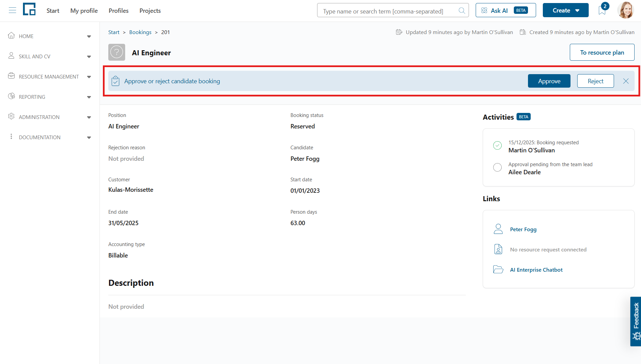Click the green check for Booking requested
The image size is (641, 364).
[x=497, y=146]
